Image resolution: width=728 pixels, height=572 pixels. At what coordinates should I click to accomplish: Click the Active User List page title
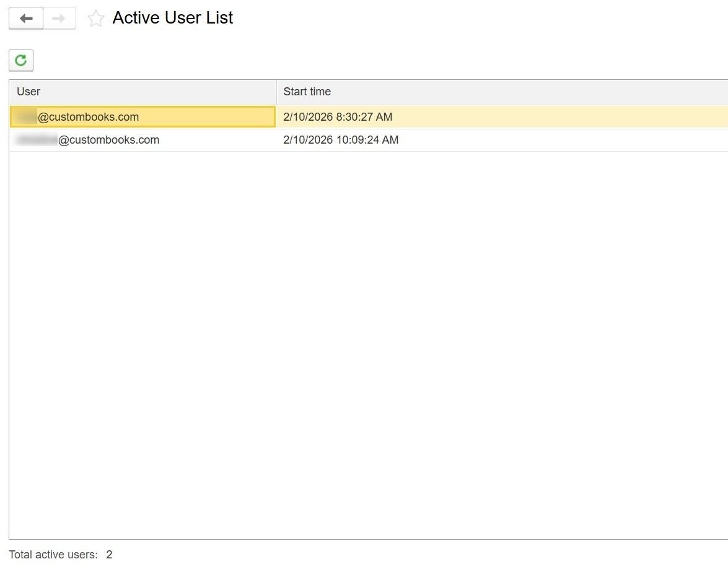[172, 18]
